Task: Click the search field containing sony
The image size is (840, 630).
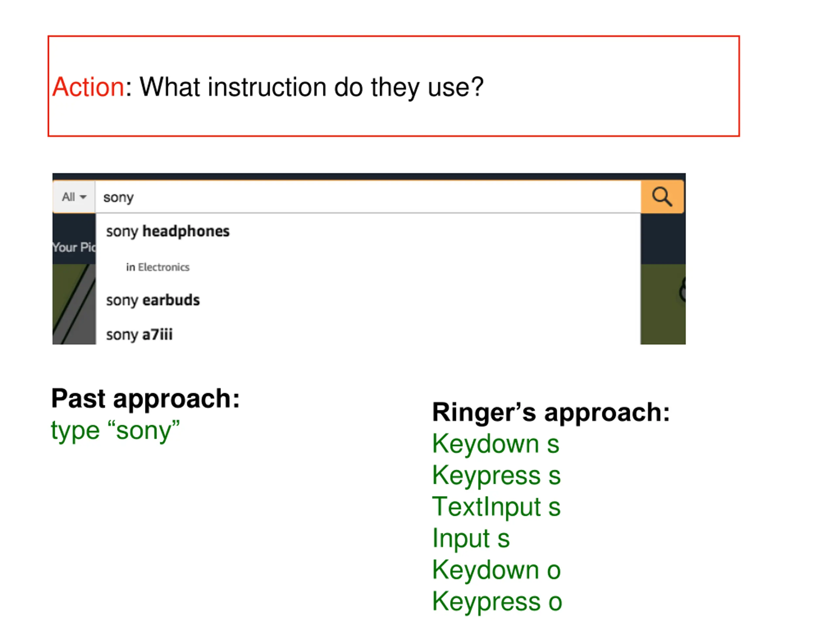Action: pyautogui.click(x=368, y=197)
